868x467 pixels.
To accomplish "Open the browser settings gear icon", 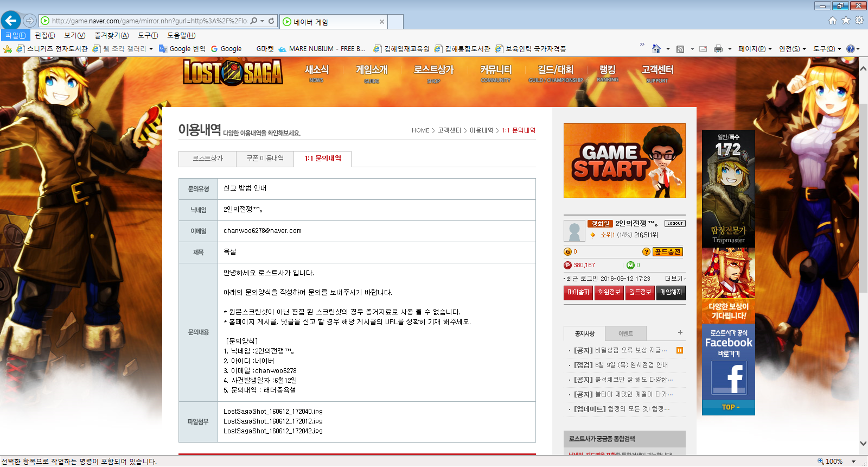I will (x=859, y=21).
